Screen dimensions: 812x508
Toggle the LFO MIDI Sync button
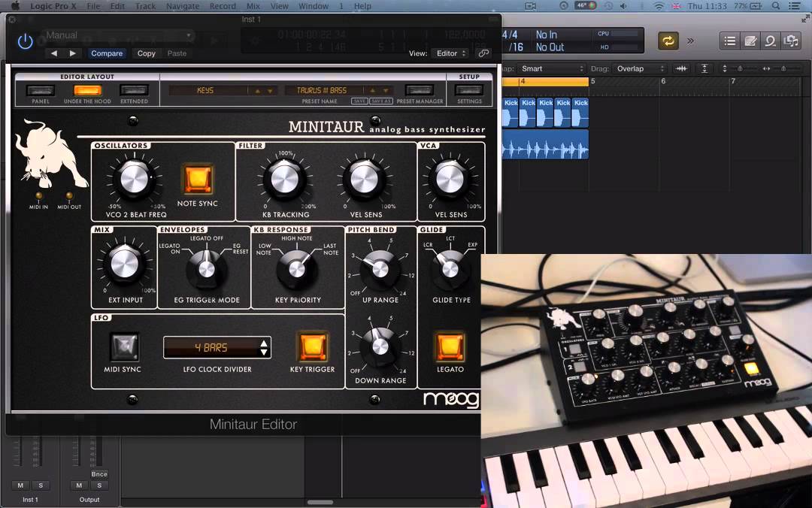124,346
